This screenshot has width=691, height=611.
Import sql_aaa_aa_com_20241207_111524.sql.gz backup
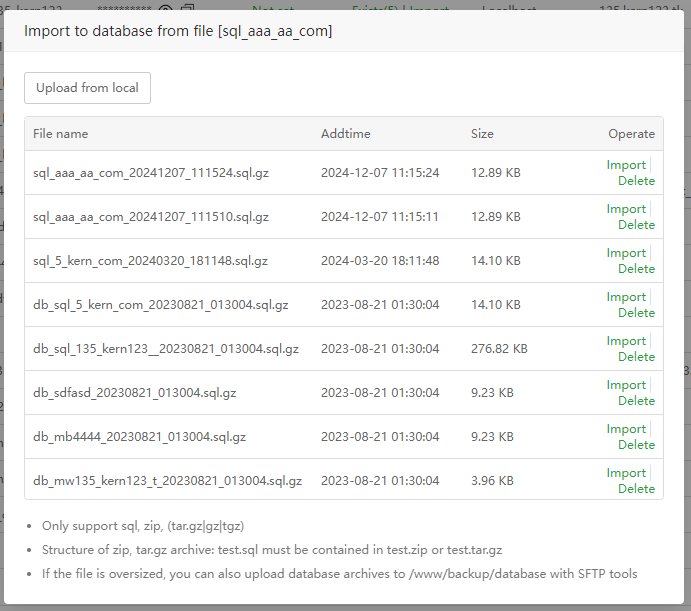(x=626, y=165)
